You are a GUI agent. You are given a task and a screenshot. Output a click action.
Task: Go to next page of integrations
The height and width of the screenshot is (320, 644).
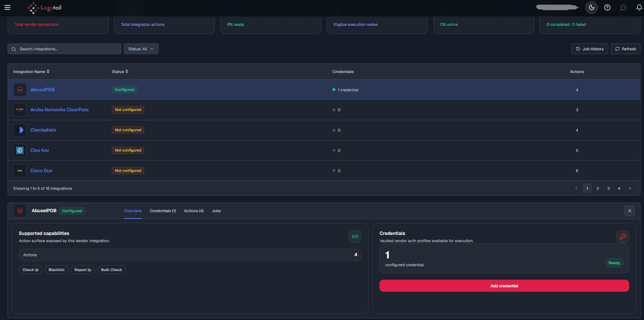[x=630, y=188]
